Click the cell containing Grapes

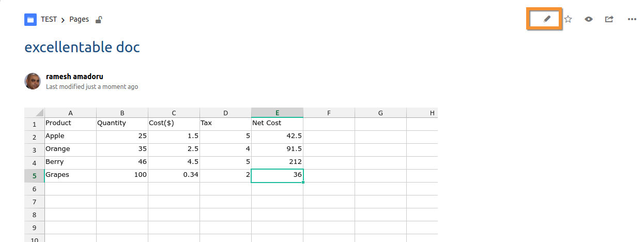pyautogui.click(x=71, y=175)
